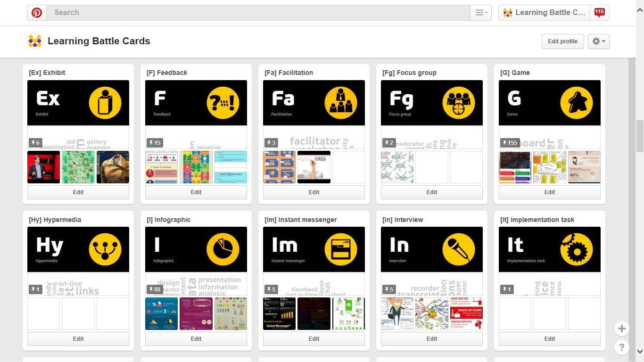
Task: Click the Pinterest logo icon
Action: (x=37, y=13)
